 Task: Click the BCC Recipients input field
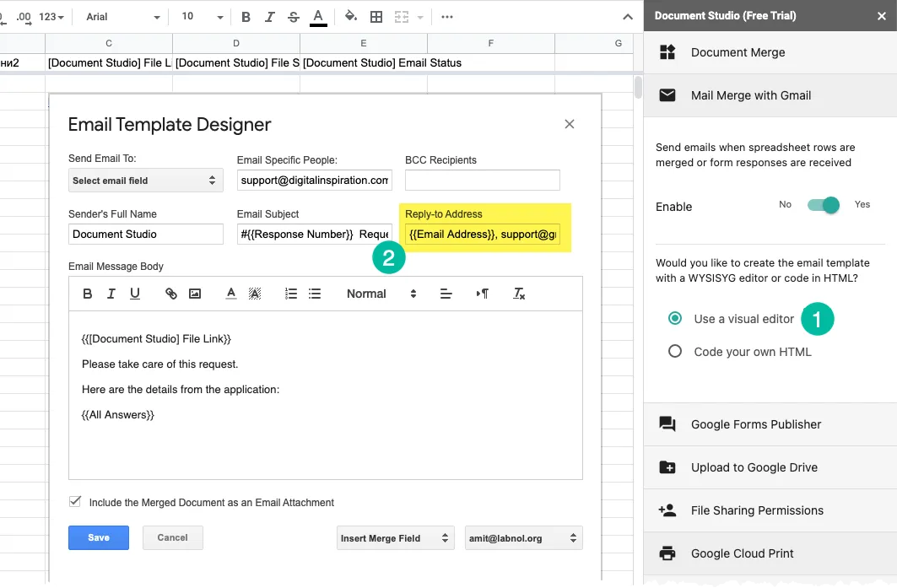482,181
